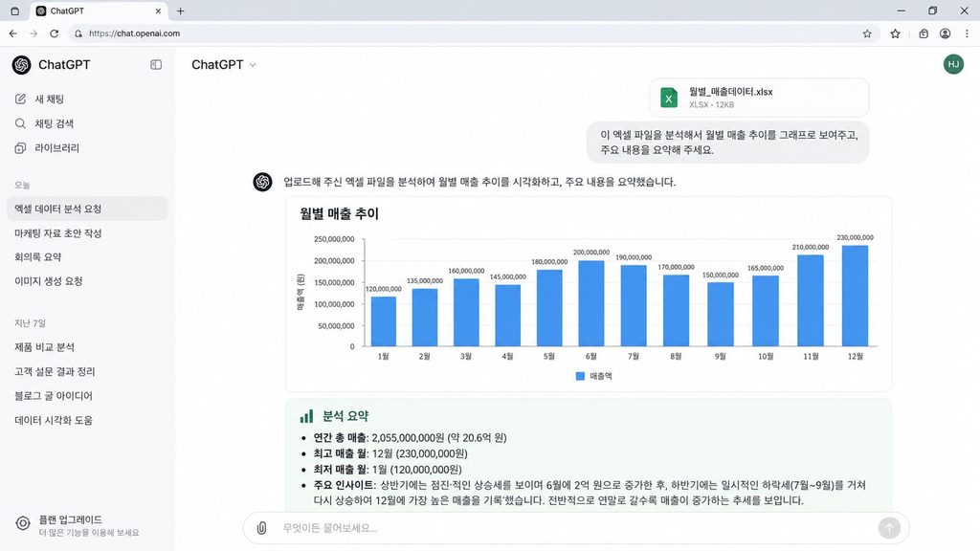Click the 6월 bar in the chart
The image size is (980, 551).
pyautogui.click(x=591, y=303)
